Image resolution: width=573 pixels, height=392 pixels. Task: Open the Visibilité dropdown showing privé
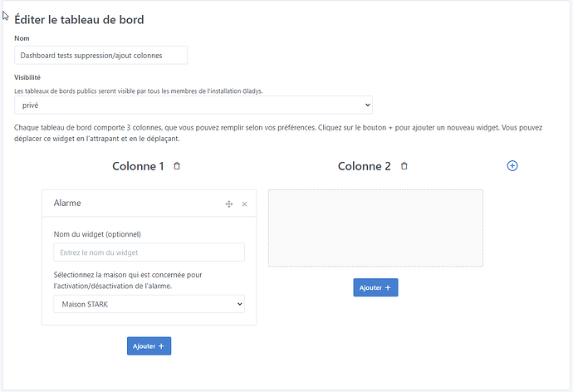(x=193, y=105)
